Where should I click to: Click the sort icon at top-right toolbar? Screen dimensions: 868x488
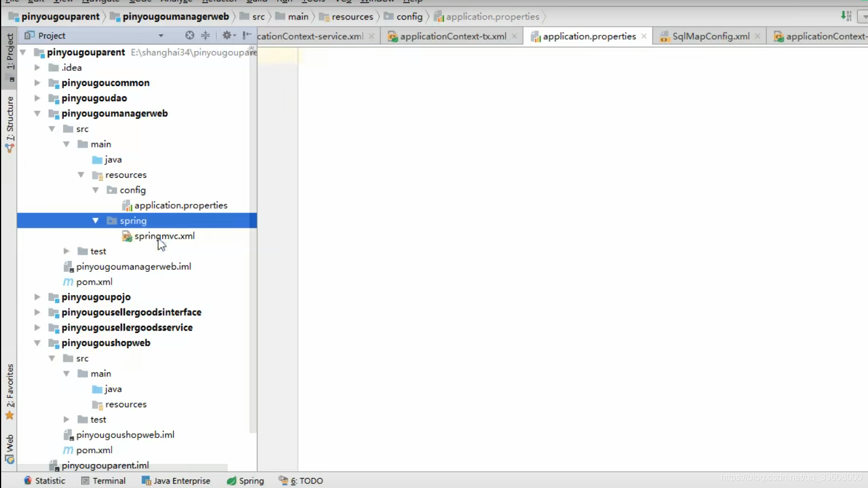coord(846,16)
